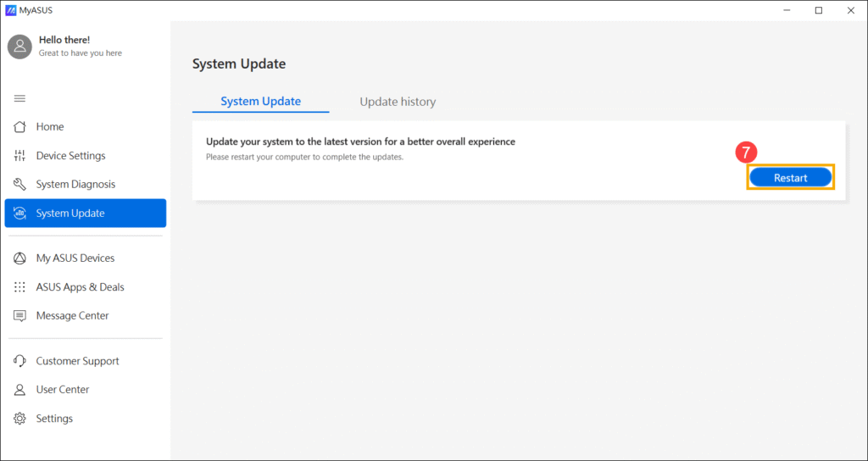This screenshot has height=461, width=868.
Task: Click the 'Hello there!' greeting text
Action: [64, 40]
